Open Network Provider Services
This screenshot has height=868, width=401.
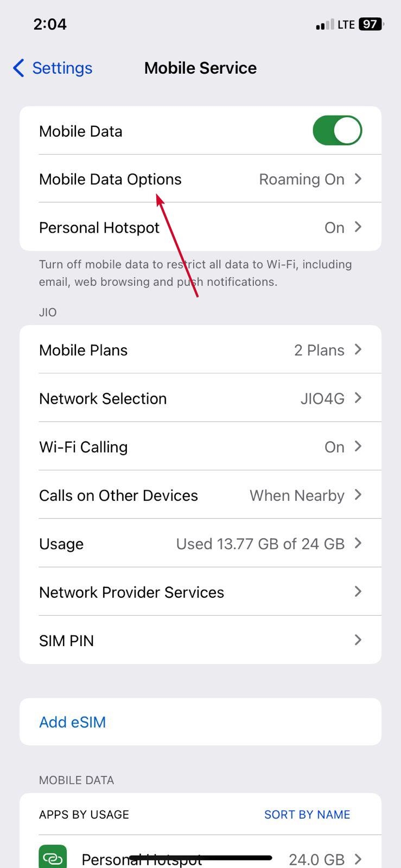tap(200, 592)
